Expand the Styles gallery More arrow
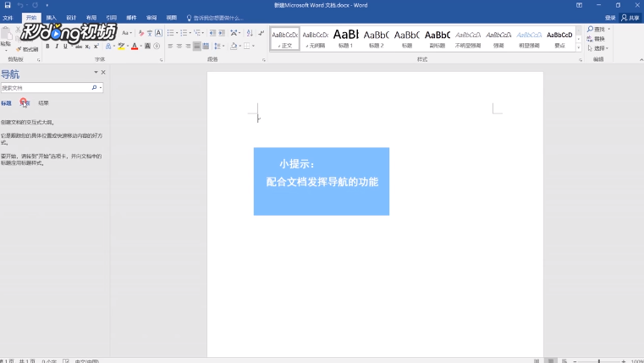This screenshot has width=644, height=363. click(x=578, y=47)
